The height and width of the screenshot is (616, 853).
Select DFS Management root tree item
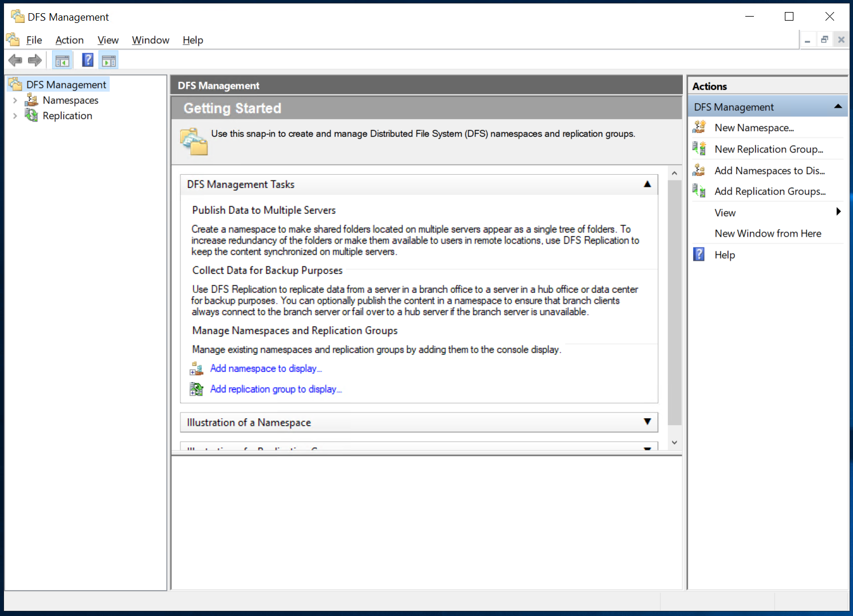point(66,85)
